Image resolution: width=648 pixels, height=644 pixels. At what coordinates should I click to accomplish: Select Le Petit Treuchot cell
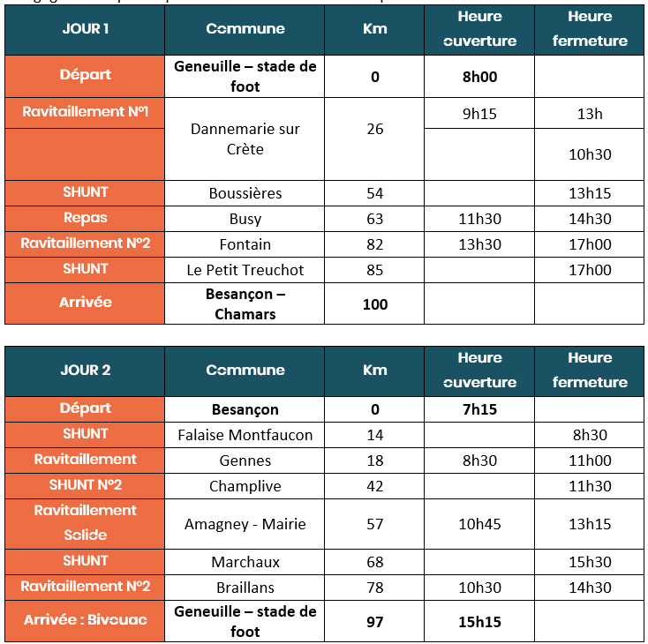pyautogui.click(x=245, y=270)
